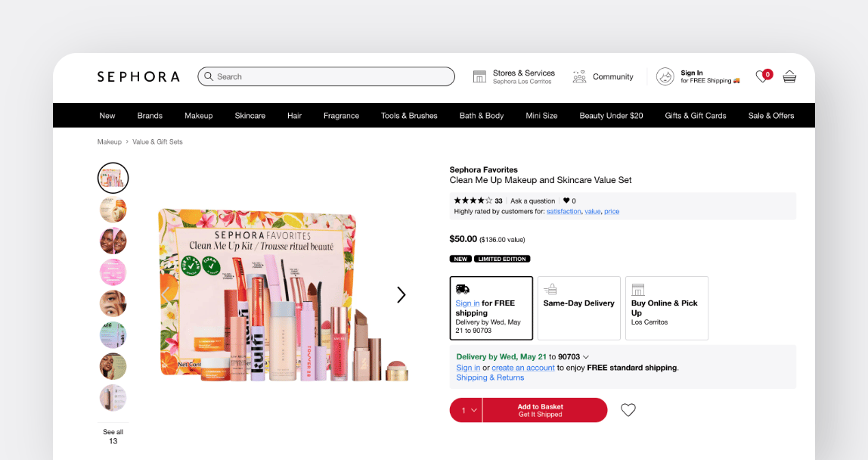Click the Stores & Services storefront icon
The image size is (868, 460).
(479, 76)
